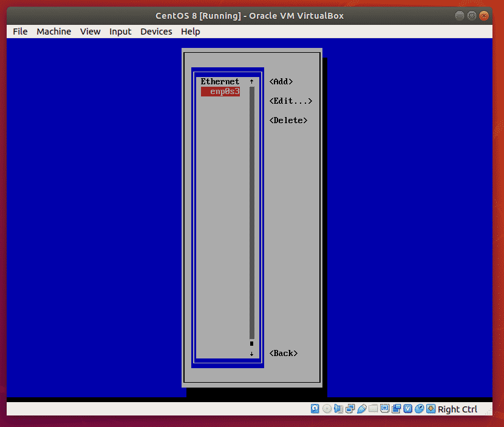Open the shared folders status icon
The height and width of the screenshot is (427, 504).
373,409
